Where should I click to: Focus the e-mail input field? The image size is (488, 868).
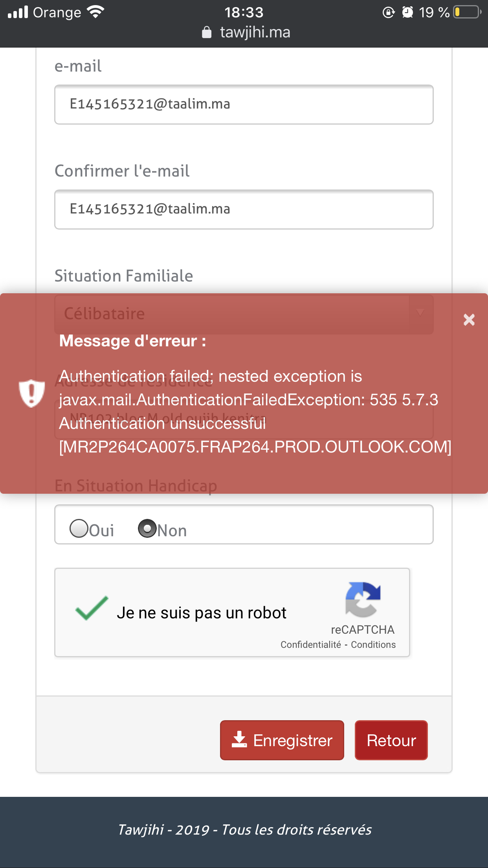click(244, 105)
